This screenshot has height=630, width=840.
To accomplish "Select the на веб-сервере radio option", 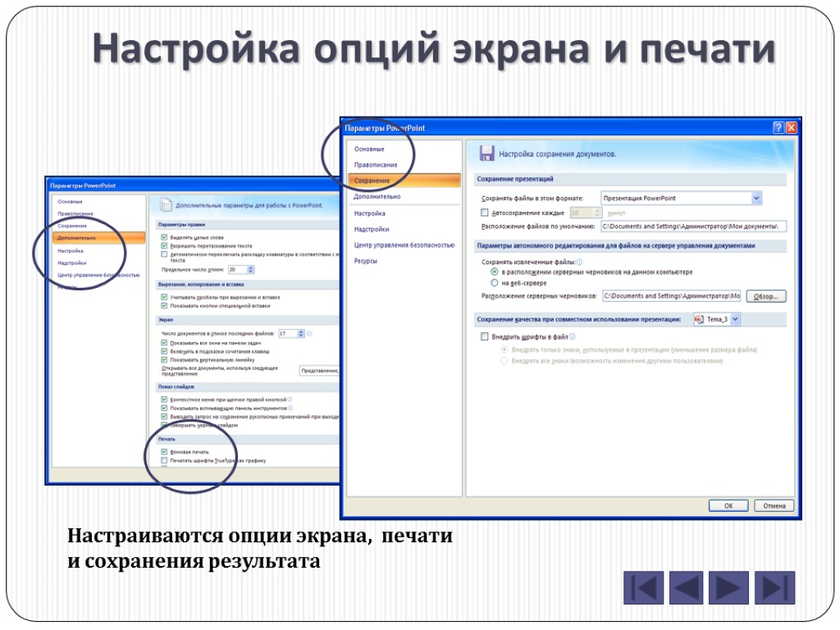I will pyautogui.click(x=495, y=282).
